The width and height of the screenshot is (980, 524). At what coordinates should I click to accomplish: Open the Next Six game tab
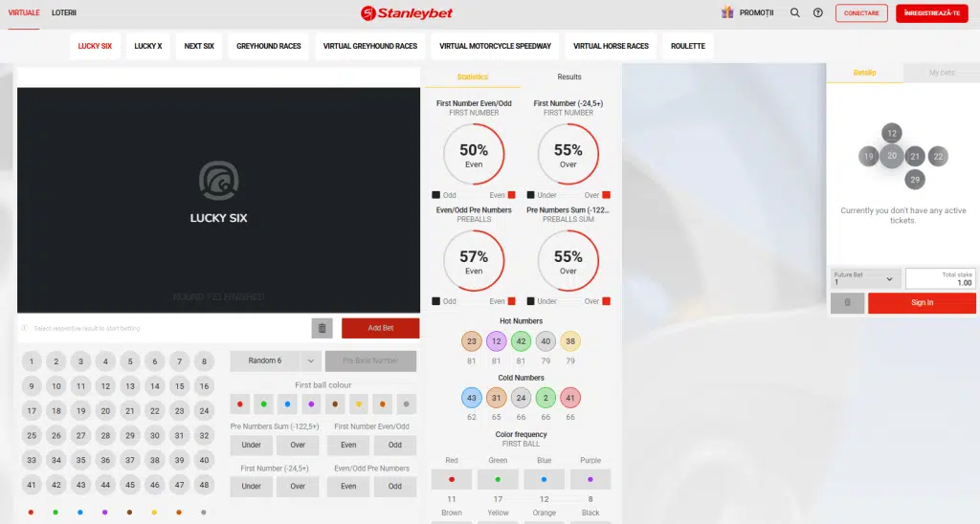point(199,46)
